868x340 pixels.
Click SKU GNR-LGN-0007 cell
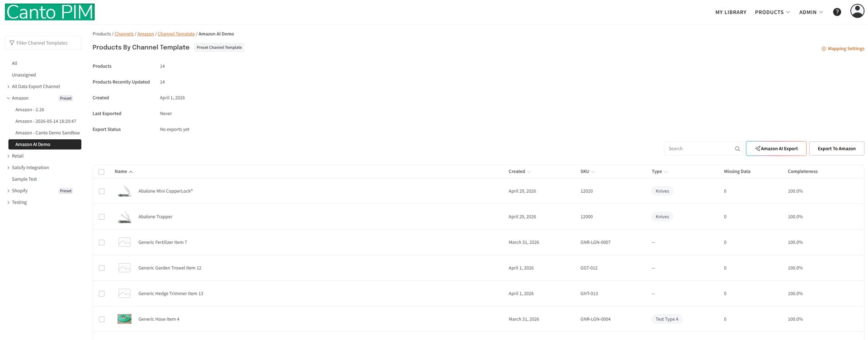coord(595,242)
